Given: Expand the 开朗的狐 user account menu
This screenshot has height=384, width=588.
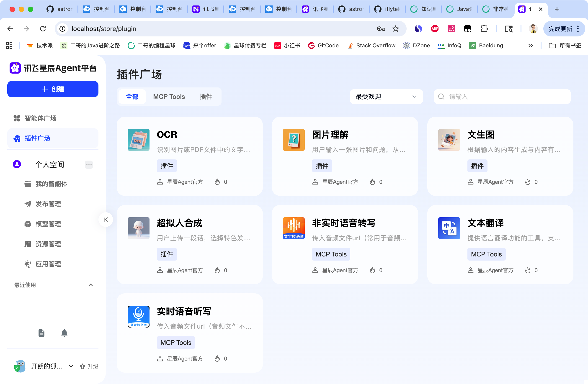Looking at the screenshot, I should click(71, 366).
